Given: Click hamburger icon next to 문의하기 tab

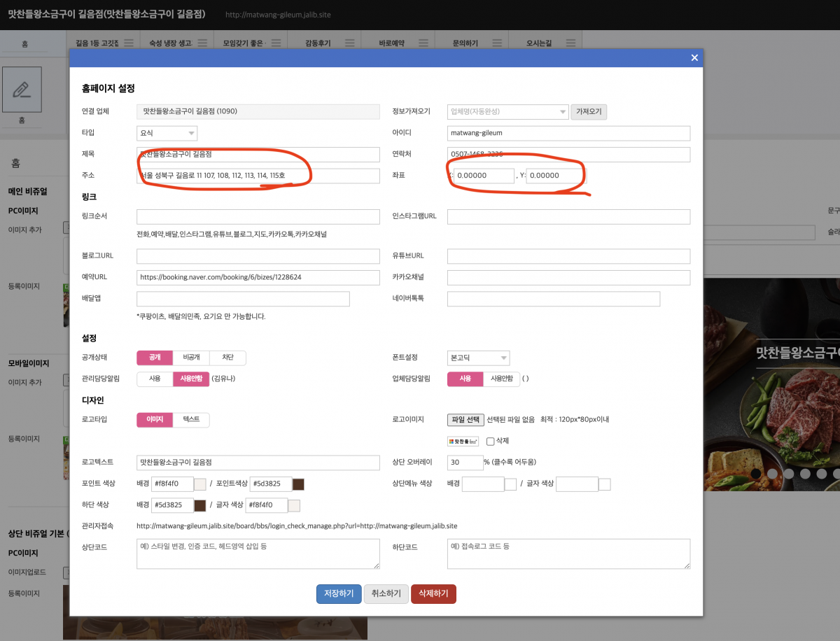Looking at the screenshot, I should 496,43.
